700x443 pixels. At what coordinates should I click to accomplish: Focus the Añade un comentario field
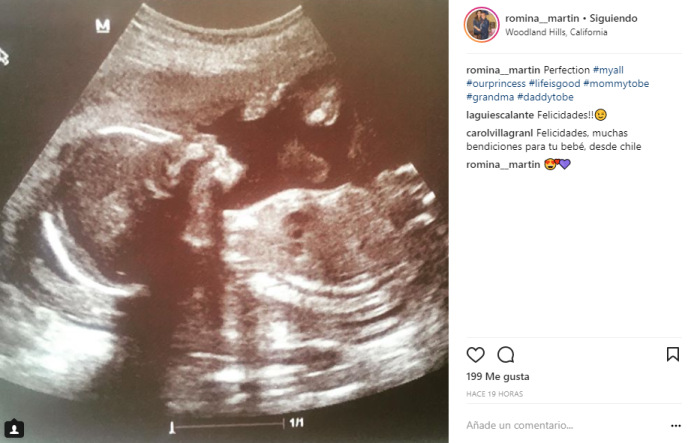(x=565, y=426)
